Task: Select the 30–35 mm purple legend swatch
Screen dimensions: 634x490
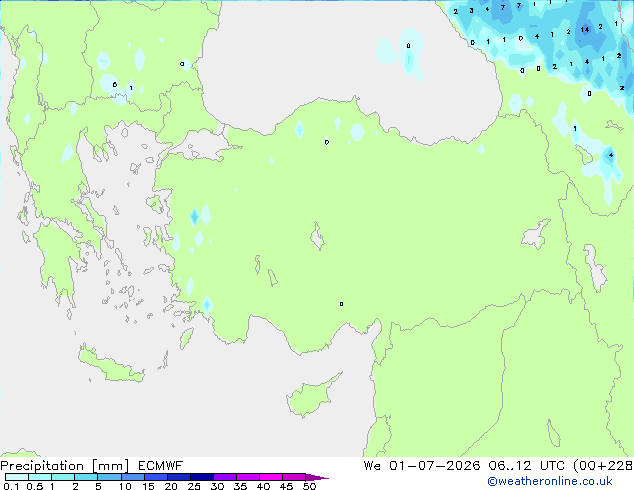Action: click(224, 477)
